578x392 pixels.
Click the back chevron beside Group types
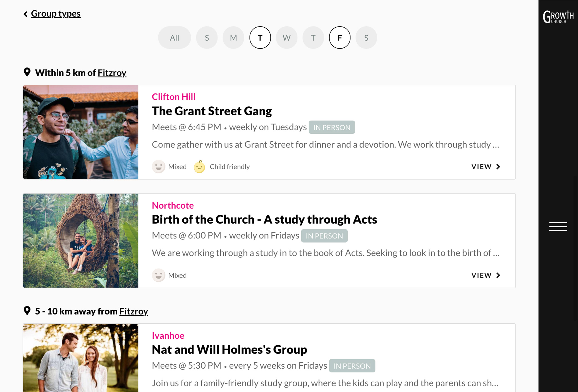tap(25, 14)
